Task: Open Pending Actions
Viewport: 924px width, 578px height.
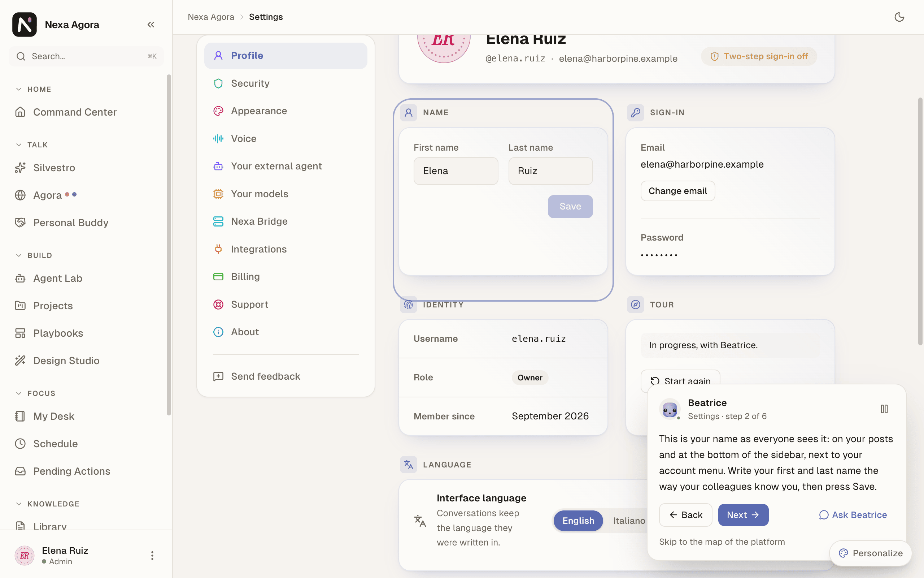Action: (x=86, y=471)
